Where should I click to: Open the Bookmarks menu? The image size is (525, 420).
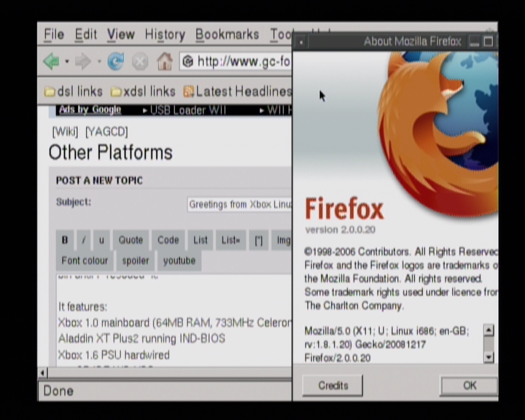tap(227, 34)
